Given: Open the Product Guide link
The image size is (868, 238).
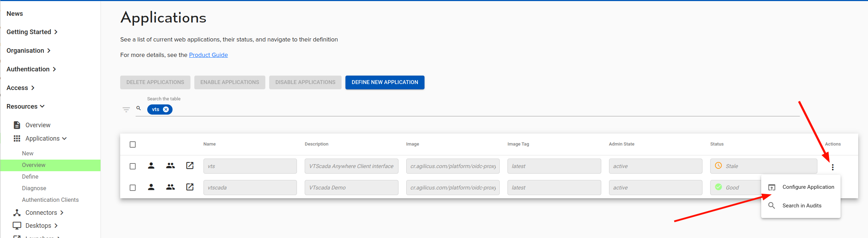Looking at the screenshot, I should click(x=208, y=55).
